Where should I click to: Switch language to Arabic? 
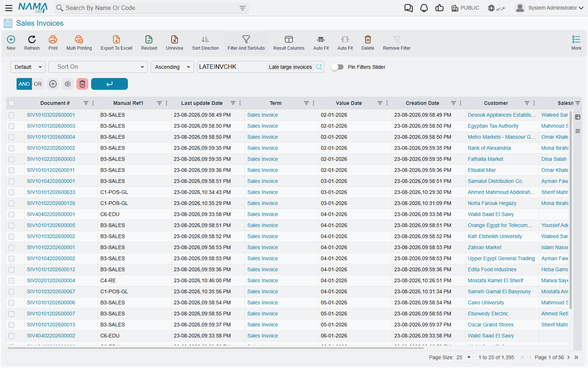(497, 8)
